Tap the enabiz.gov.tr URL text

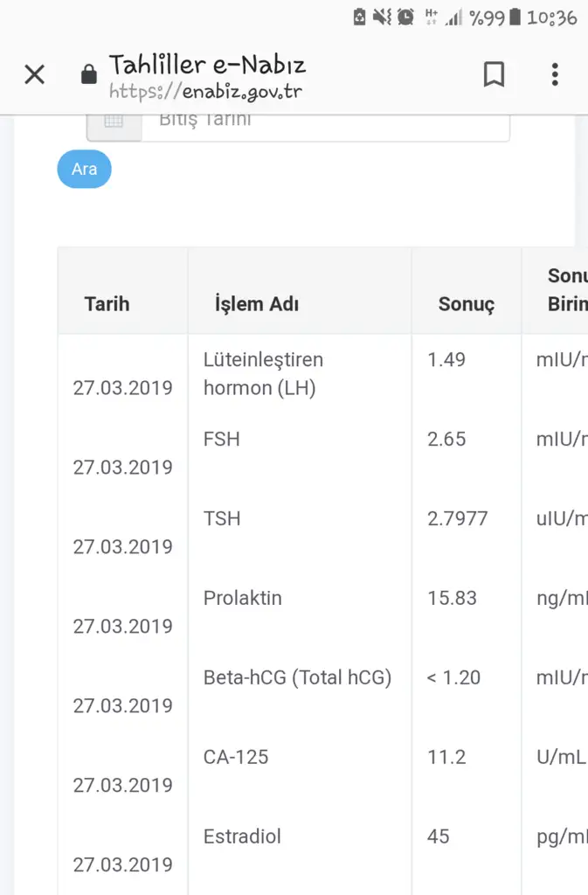coord(206,91)
